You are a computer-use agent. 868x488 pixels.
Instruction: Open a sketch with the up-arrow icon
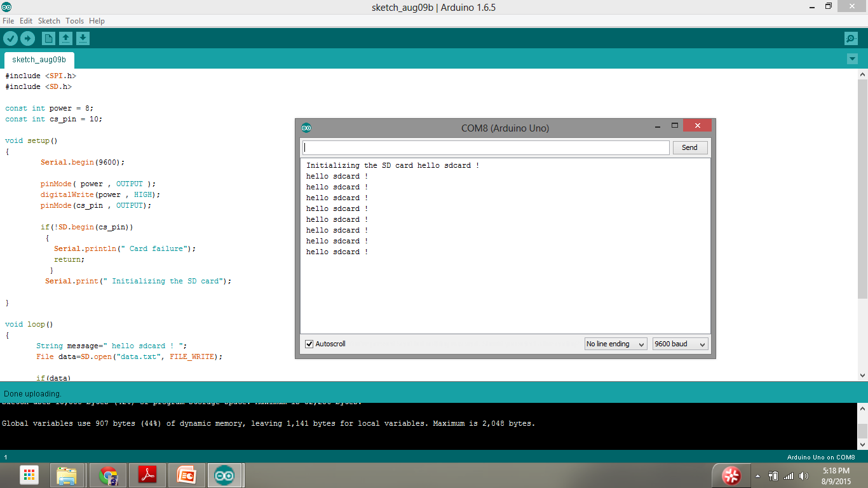coord(65,38)
